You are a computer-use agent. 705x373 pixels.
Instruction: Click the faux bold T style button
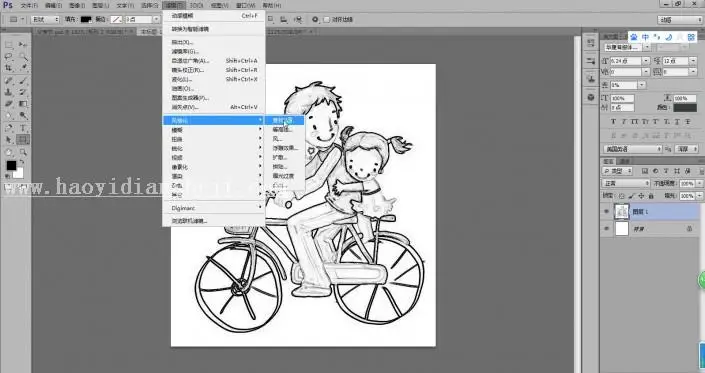[613, 121]
